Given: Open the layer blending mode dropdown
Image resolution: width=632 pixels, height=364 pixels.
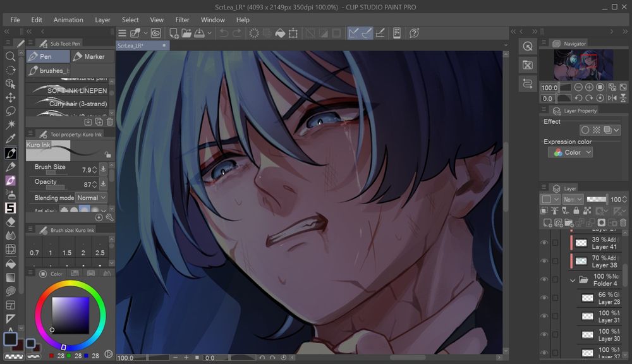Looking at the screenshot, I should 573,199.
